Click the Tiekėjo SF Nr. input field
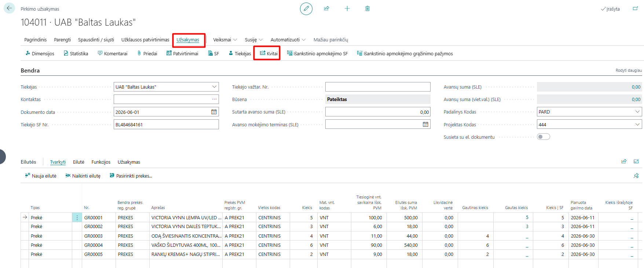 [166, 124]
